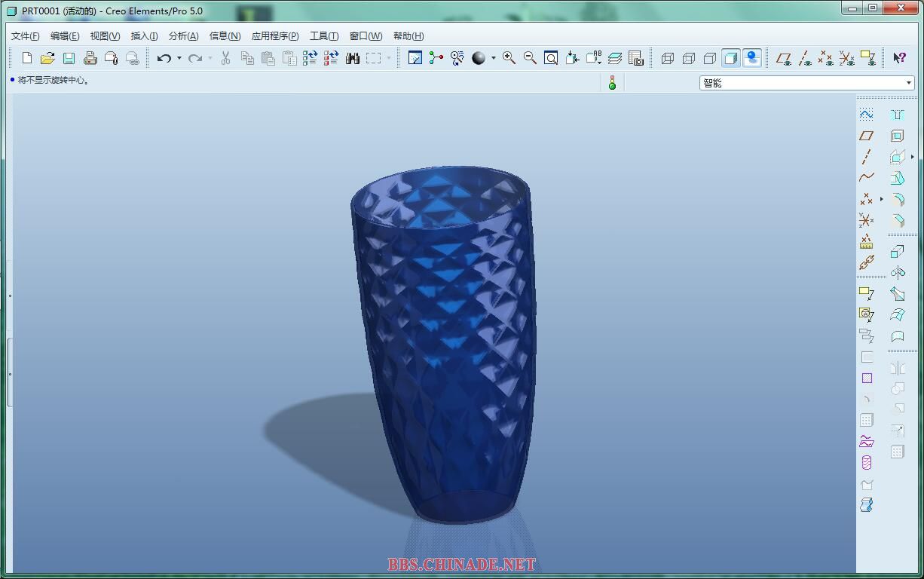The width and height of the screenshot is (924, 579).
Task: Open the 窗口(W) menu
Action: point(366,35)
